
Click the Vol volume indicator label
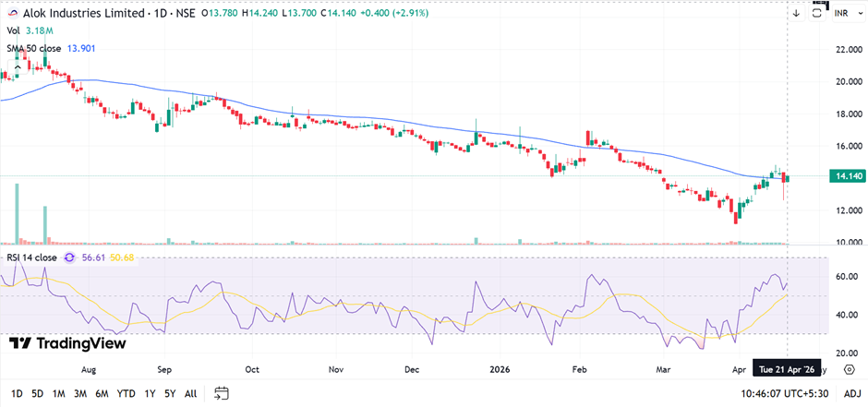[x=14, y=31]
